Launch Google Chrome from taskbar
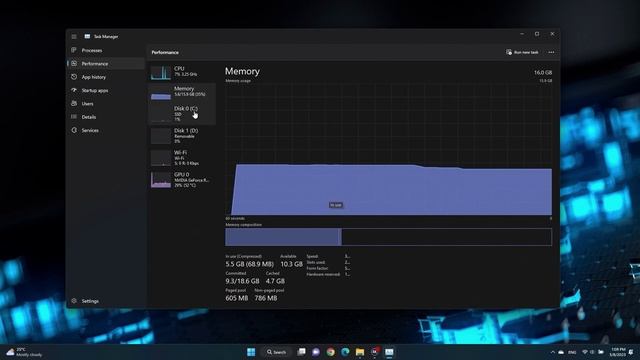Image resolution: width=640 pixels, height=360 pixels. 331,352
